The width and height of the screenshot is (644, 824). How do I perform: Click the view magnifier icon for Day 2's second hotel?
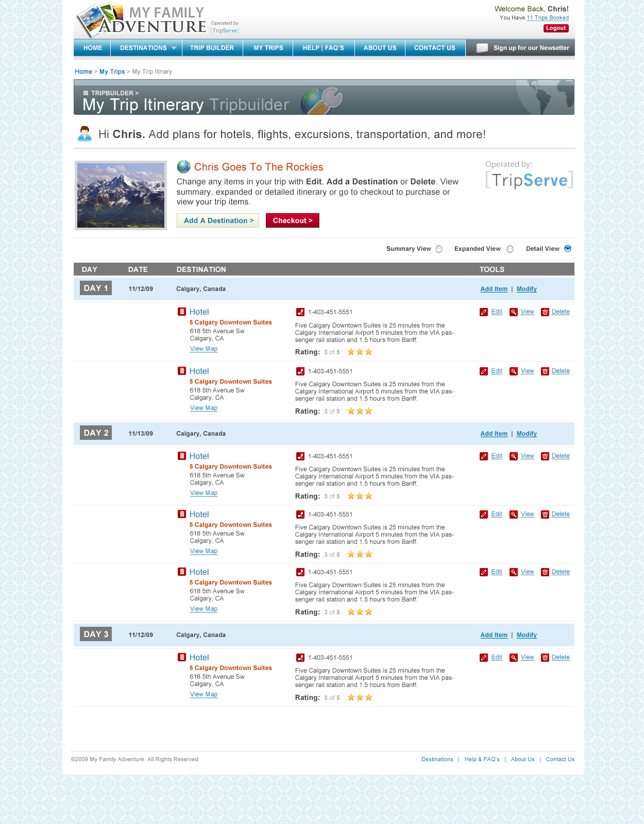click(x=514, y=514)
